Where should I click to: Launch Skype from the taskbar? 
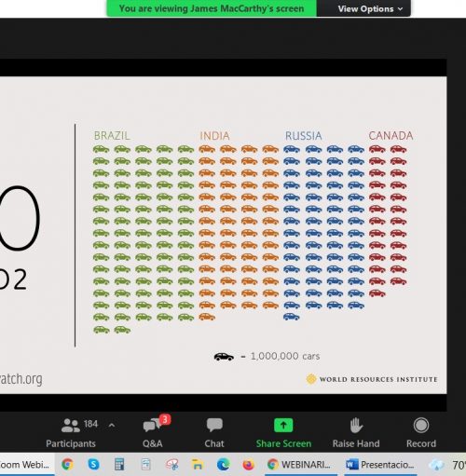93,465
